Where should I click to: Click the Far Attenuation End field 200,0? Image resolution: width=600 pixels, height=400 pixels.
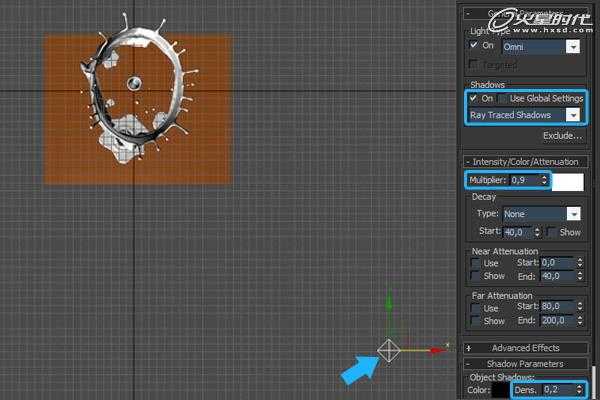click(558, 320)
